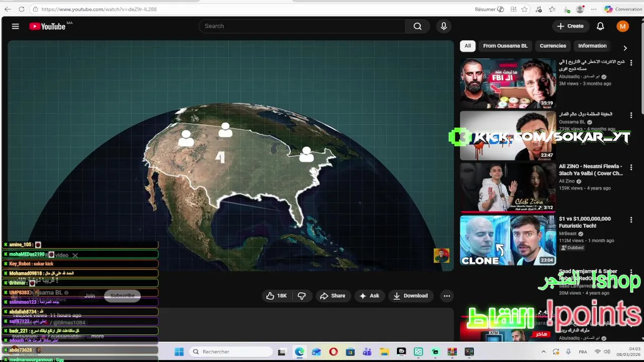Open the Edge profile avatar
Image resolution: width=644 pixels, height=362 pixels.
point(580,9)
